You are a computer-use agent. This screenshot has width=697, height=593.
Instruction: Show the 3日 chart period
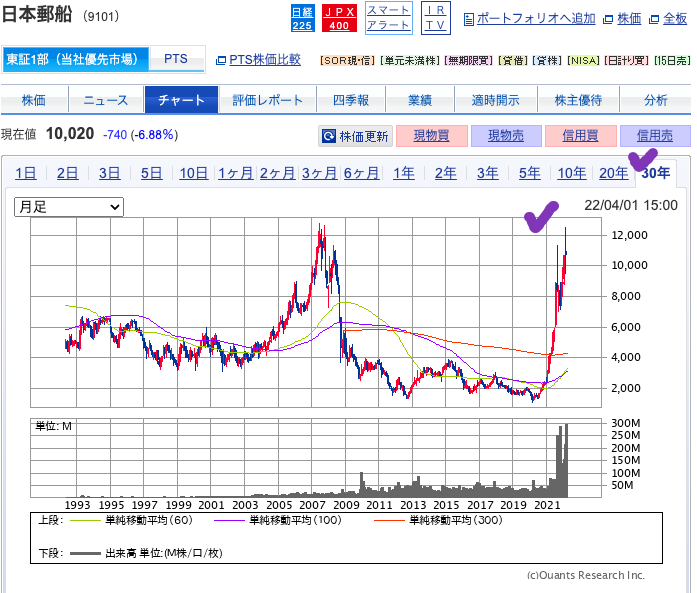[x=109, y=173]
